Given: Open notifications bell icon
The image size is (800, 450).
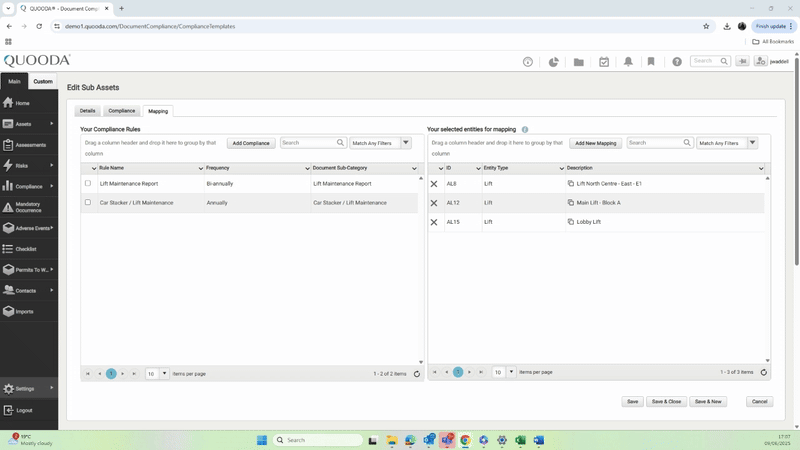Looking at the screenshot, I should 628,62.
